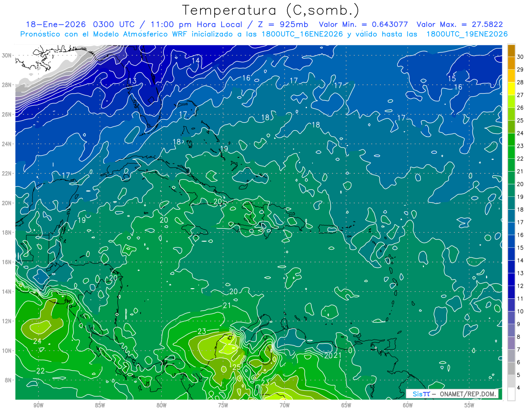Click the colorbar label "4"
This screenshot has width=532, height=411.
coord(519,388)
